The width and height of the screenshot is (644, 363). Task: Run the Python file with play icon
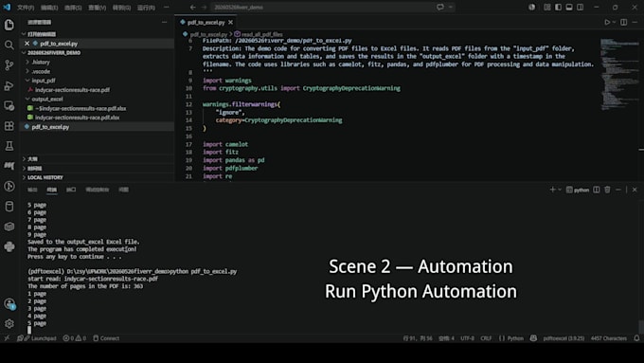click(607, 22)
